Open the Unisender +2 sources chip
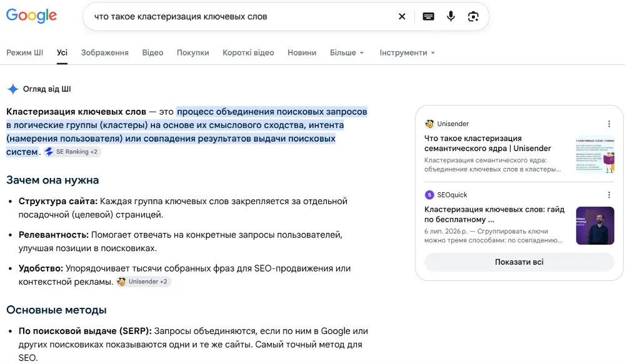The width and height of the screenshot is (625, 364). coord(144,282)
